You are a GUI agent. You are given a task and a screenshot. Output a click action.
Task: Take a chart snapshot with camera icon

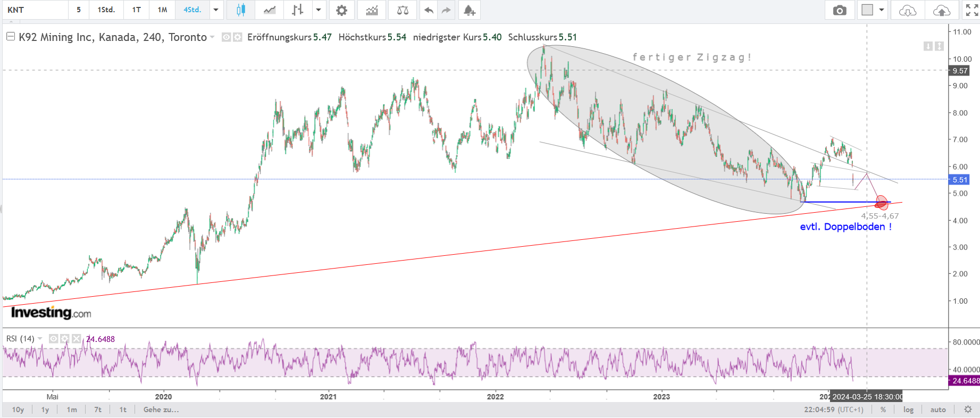840,10
